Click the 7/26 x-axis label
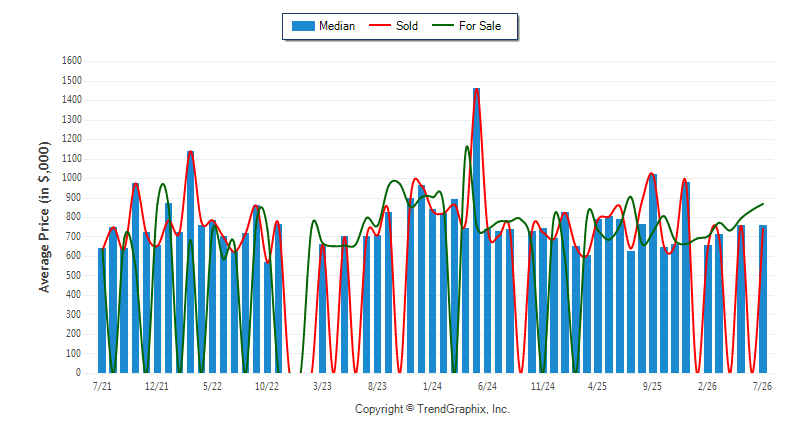The width and height of the screenshot is (800, 434). pos(762,386)
